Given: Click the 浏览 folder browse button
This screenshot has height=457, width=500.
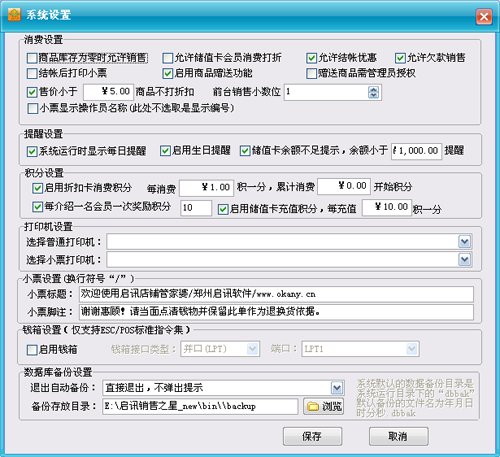Looking at the screenshot, I should (x=323, y=406).
